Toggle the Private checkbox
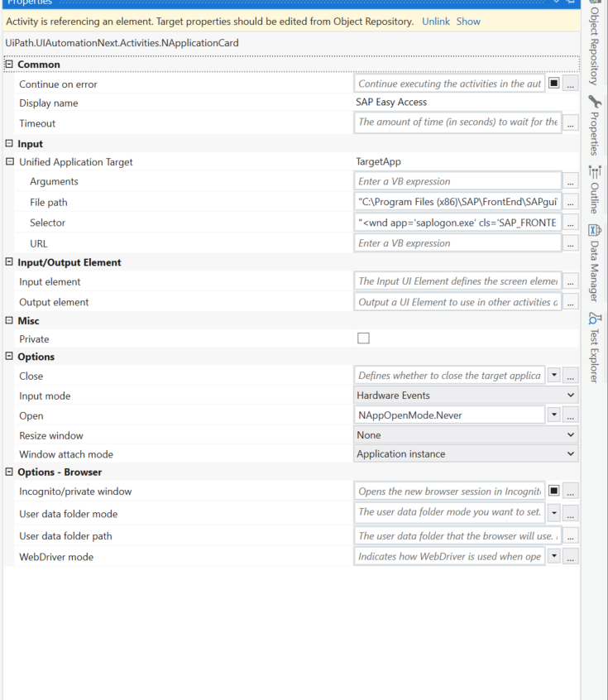Screen dimensions: 608x700 point(363,338)
